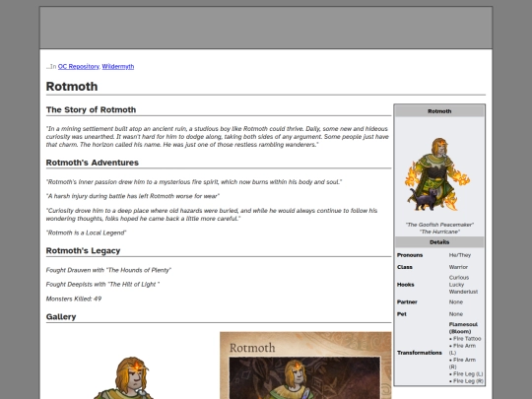This screenshot has width=532, height=399.
Task: Click the 'Rotmoth is a Local Legend' line
Action: [x=86, y=233]
